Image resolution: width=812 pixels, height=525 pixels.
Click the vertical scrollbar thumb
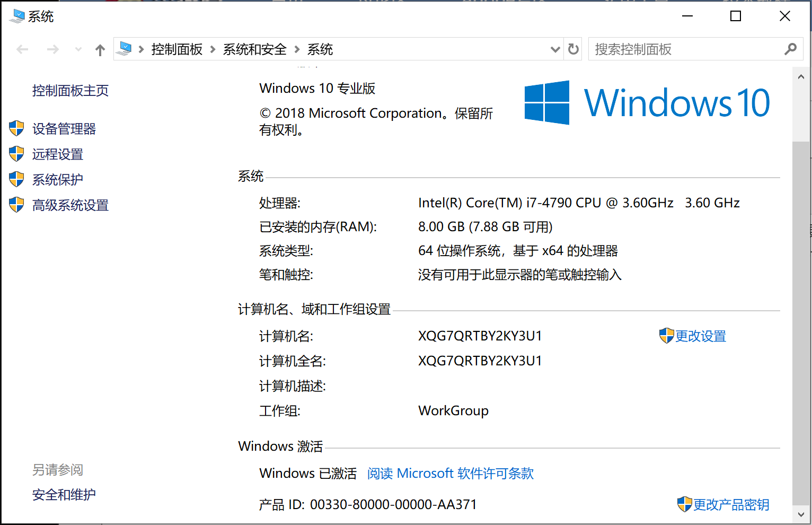tap(800, 323)
